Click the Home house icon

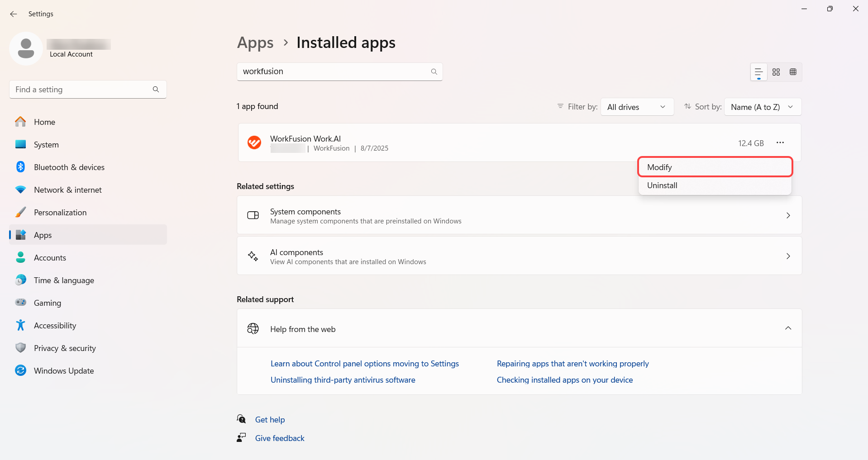coord(20,122)
